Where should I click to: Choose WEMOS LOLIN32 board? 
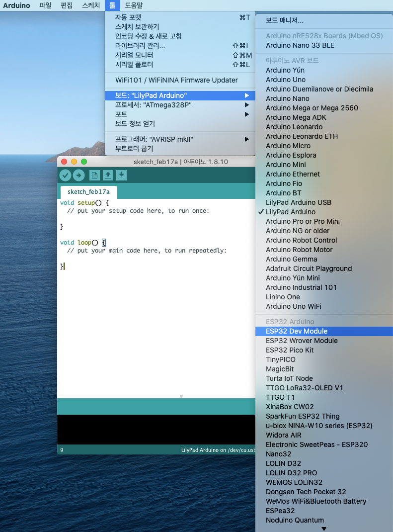point(324,482)
